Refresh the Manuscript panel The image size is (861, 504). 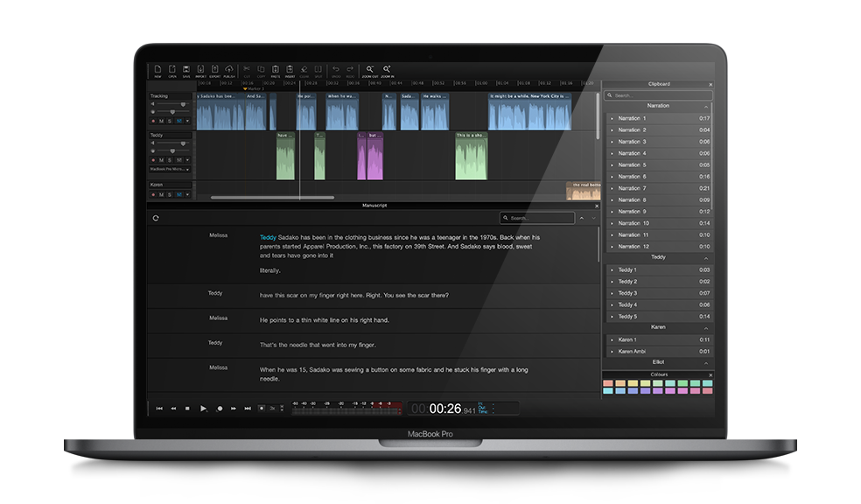pyautogui.click(x=156, y=218)
